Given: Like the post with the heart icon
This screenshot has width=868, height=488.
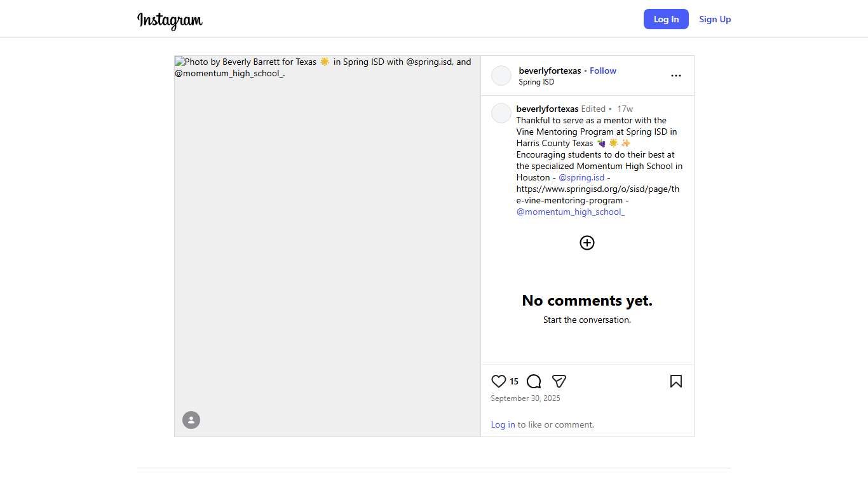Looking at the screenshot, I should [x=499, y=381].
